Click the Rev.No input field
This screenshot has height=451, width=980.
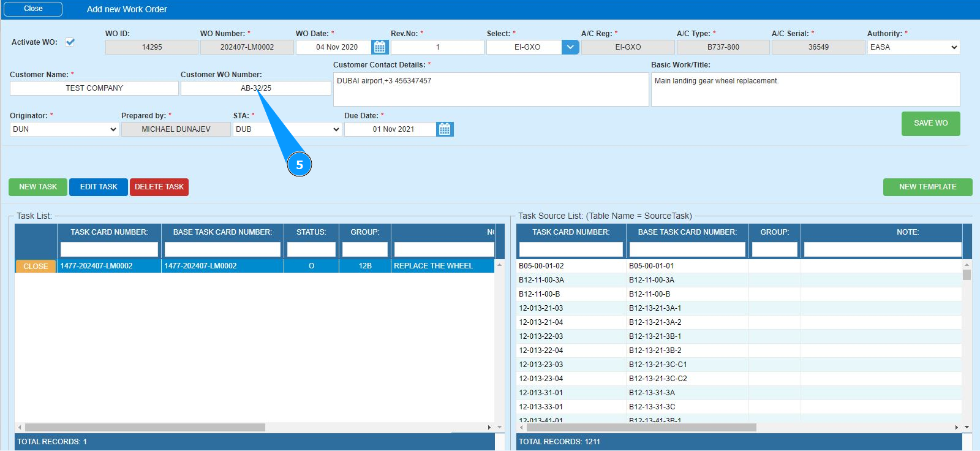click(x=437, y=47)
